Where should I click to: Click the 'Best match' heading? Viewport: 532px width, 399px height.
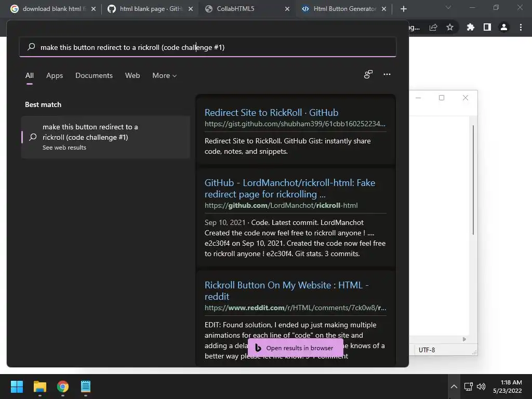[43, 104]
